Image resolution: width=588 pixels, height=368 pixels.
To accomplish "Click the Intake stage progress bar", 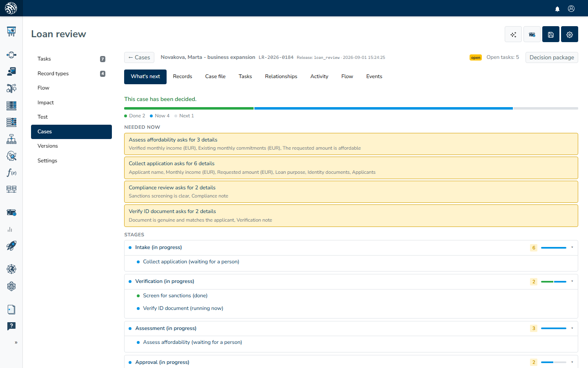I will pos(554,248).
